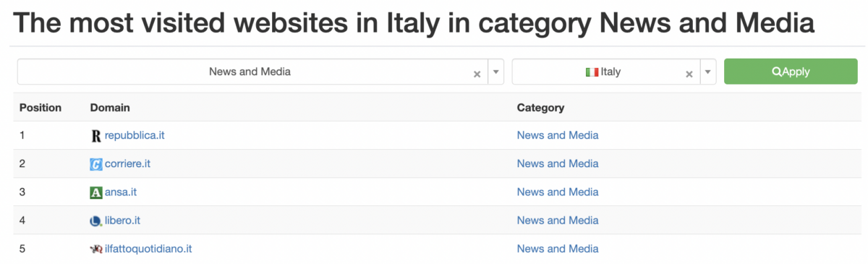The width and height of the screenshot is (868, 264).
Task: Click the green Apply button
Action: pyautogui.click(x=791, y=72)
